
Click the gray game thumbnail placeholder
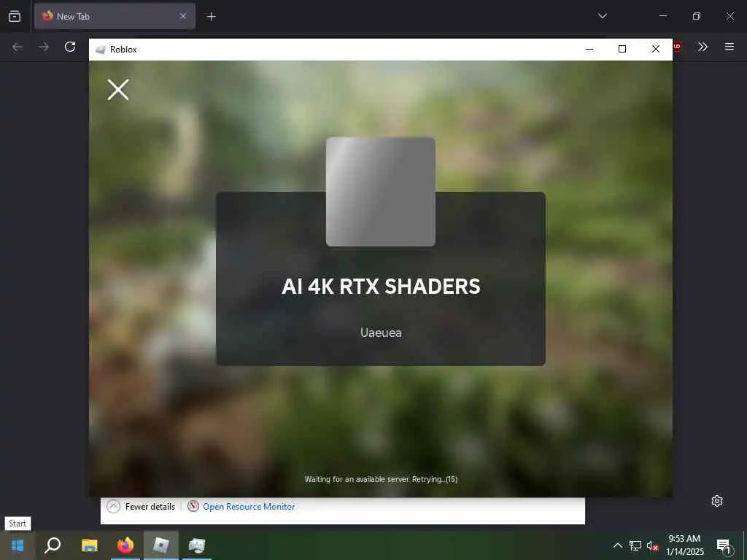point(380,192)
